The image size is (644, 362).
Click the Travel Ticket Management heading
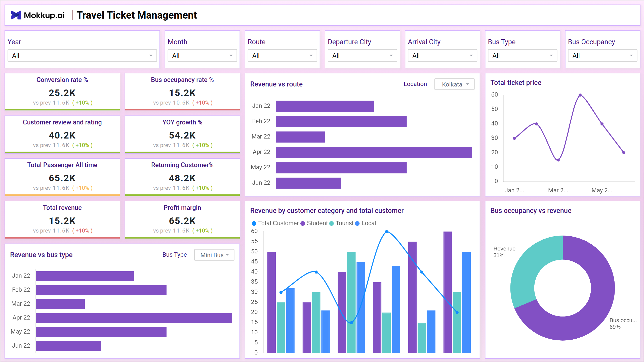137,15
